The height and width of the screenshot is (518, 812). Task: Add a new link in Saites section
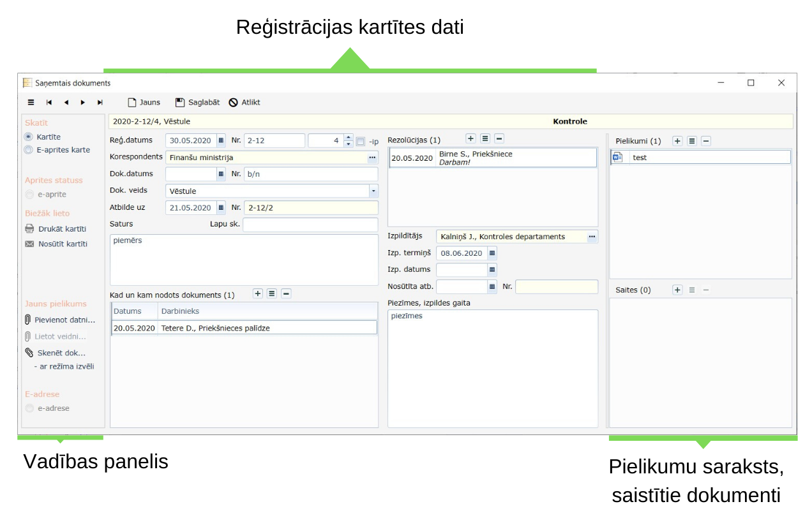tap(677, 290)
